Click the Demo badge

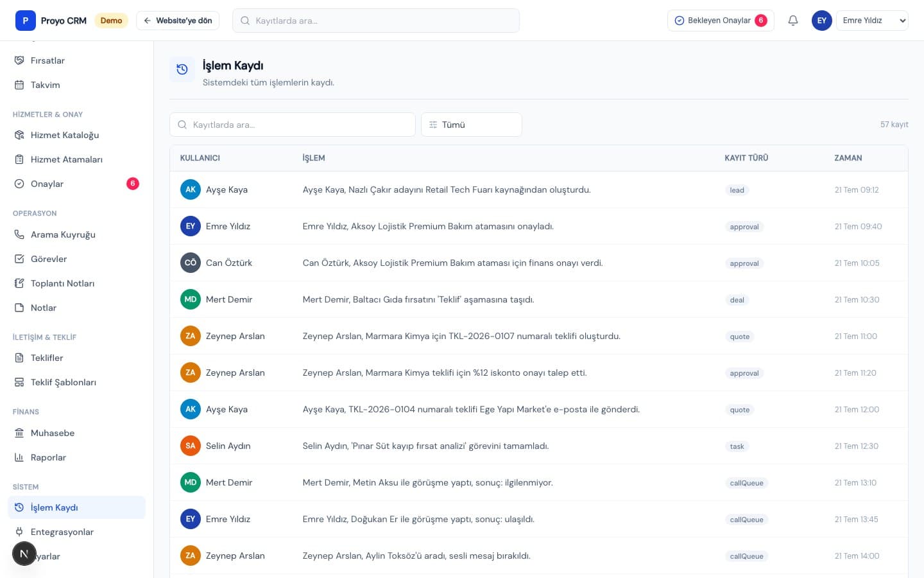[x=111, y=21]
